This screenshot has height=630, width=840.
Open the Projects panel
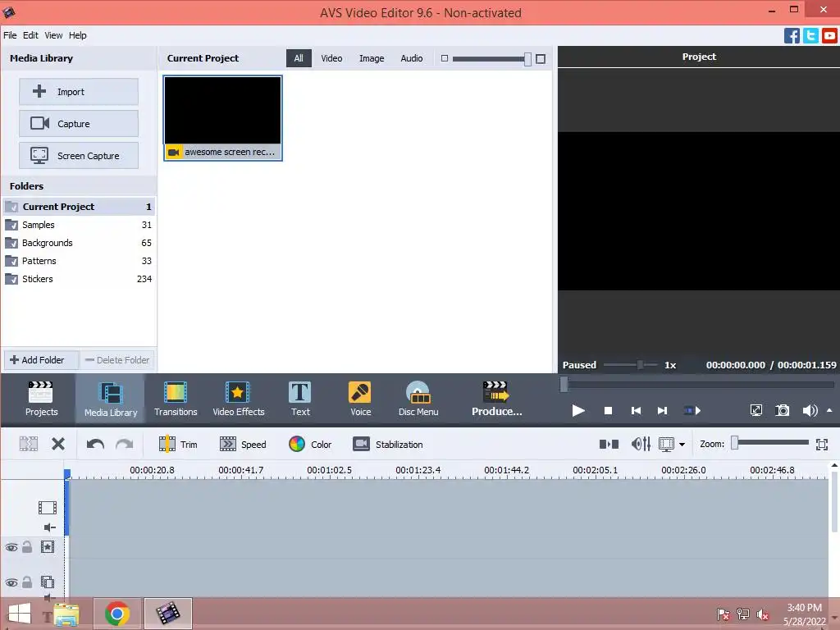pyautogui.click(x=41, y=398)
